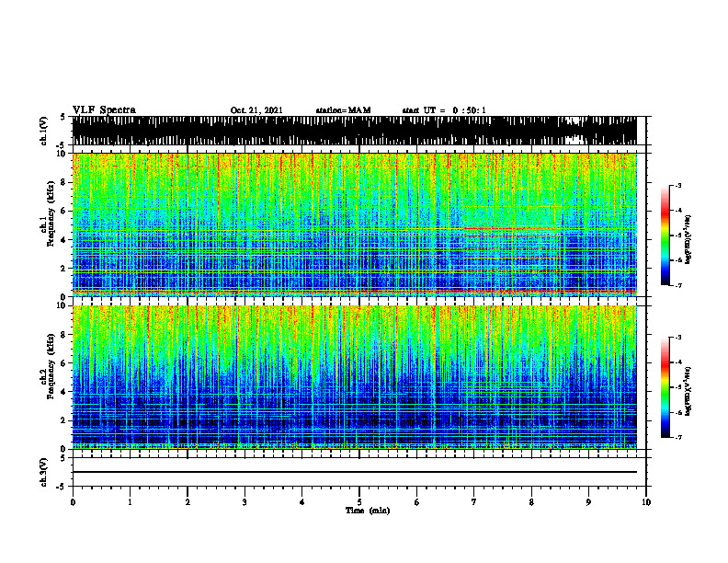Screen dimensions: 728x563
Task: Click the ch.2 color bar log(PSD) label
Action: click(x=688, y=390)
